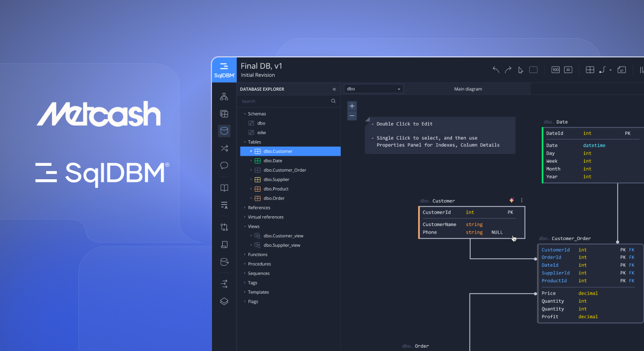Open the relationship line type dropdown arrow
Viewport: 644px width, 351px height.
(x=611, y=70)
